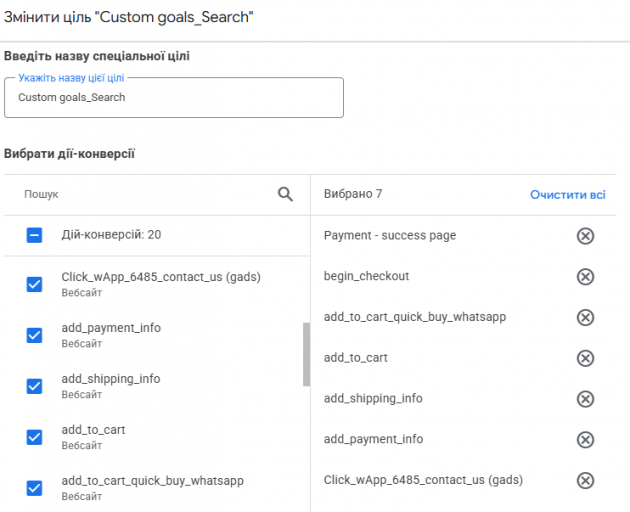
Task: Uncheck the add_to_cart checkbox
Action: [35, 437]
